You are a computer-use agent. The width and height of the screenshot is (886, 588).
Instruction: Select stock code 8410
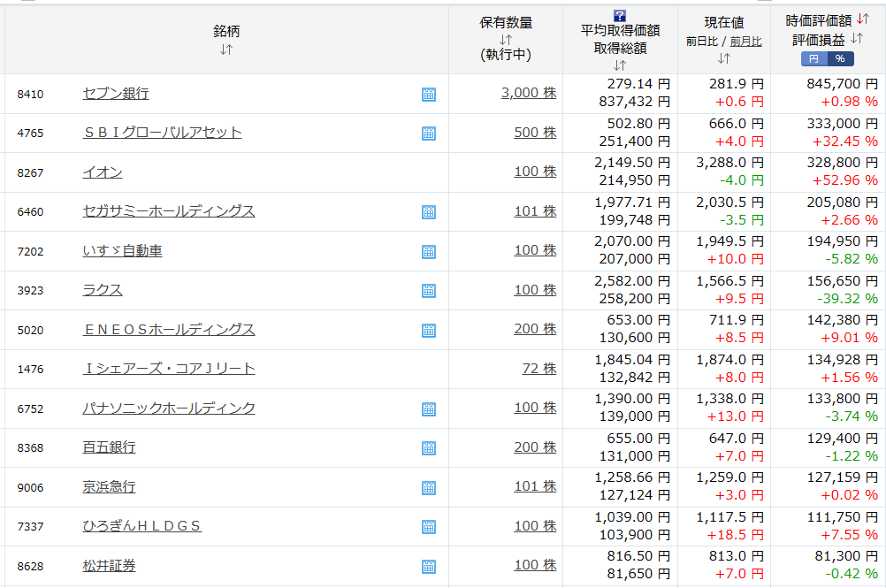click(30, 95)
